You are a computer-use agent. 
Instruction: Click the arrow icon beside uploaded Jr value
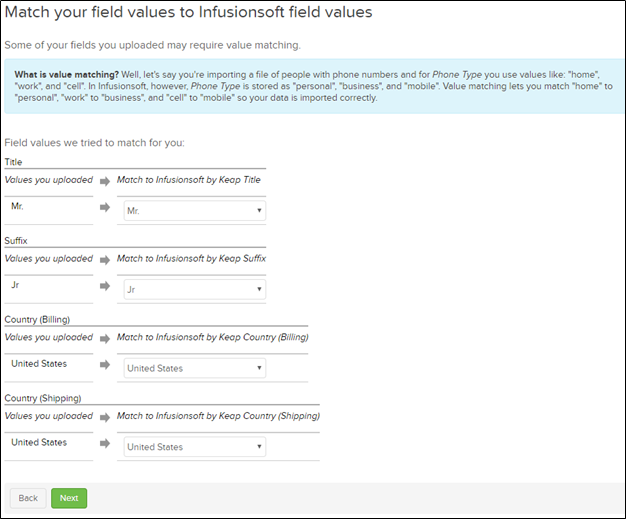click(105, 286)
